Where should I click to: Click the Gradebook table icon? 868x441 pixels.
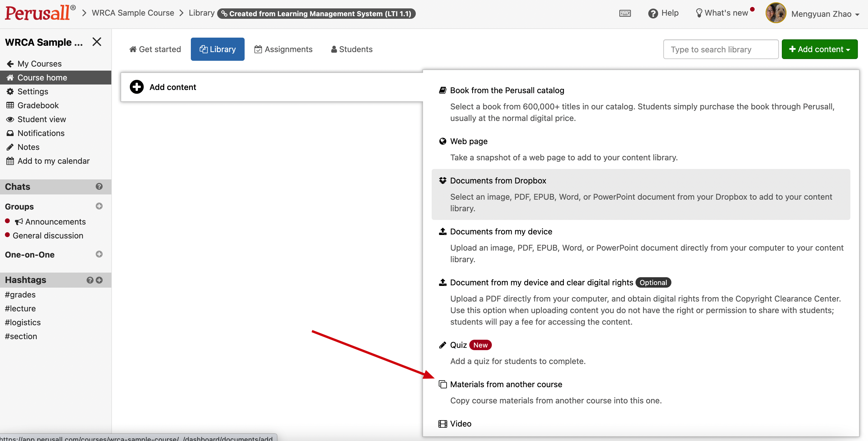click(x=10, y=105)
